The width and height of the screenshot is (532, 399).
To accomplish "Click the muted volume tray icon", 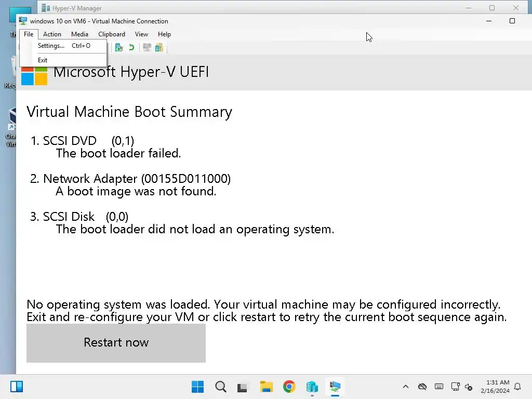I will (x=469, y=387).
